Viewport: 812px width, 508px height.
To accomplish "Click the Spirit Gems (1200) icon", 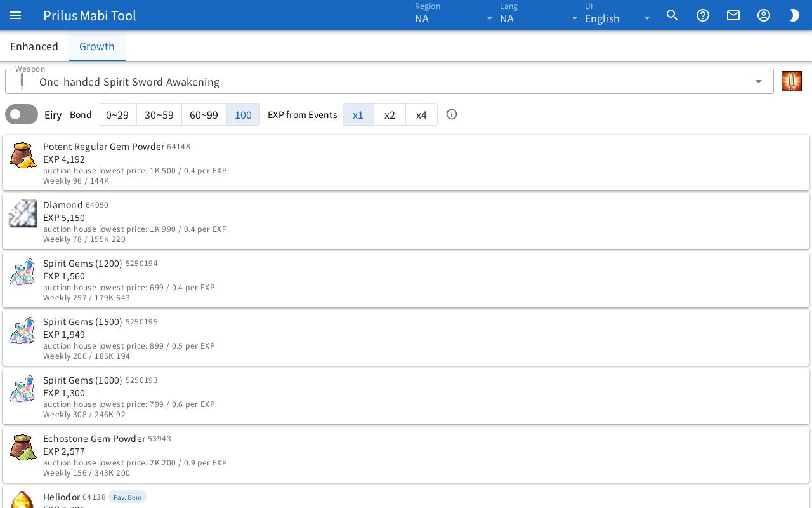I will pyautogui.click(x=23, y=272).
